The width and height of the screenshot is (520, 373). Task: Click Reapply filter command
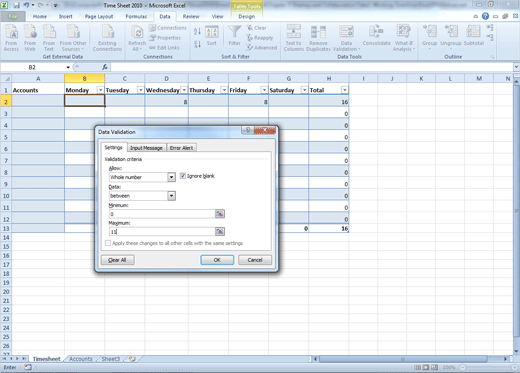click(260, 38)
